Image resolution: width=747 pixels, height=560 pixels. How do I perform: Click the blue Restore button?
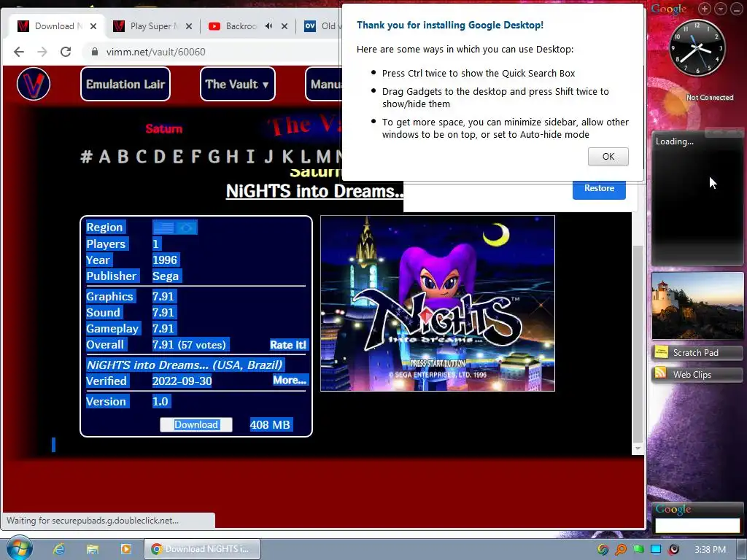coord(599,189)
